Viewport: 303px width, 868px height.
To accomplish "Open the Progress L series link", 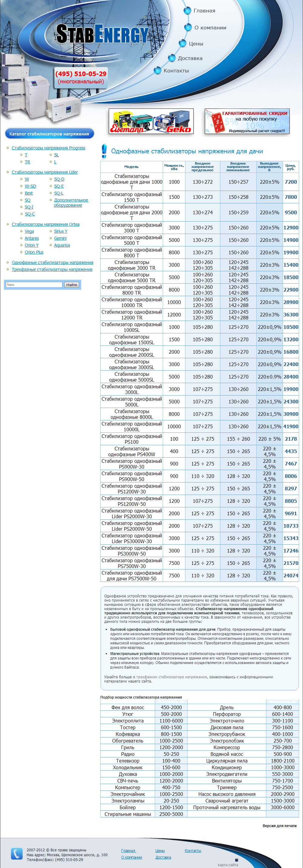I will 55,162.
